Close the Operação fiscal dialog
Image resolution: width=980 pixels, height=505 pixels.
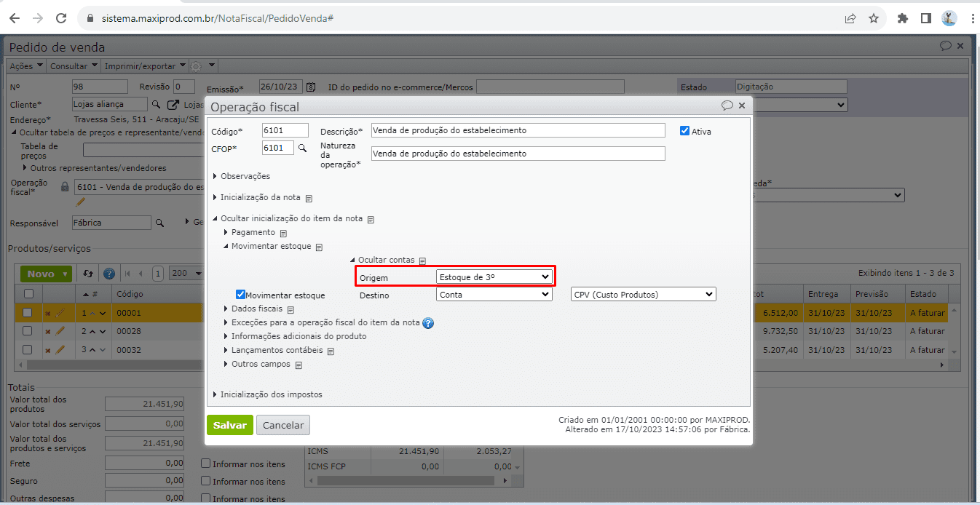click(742, 106)
